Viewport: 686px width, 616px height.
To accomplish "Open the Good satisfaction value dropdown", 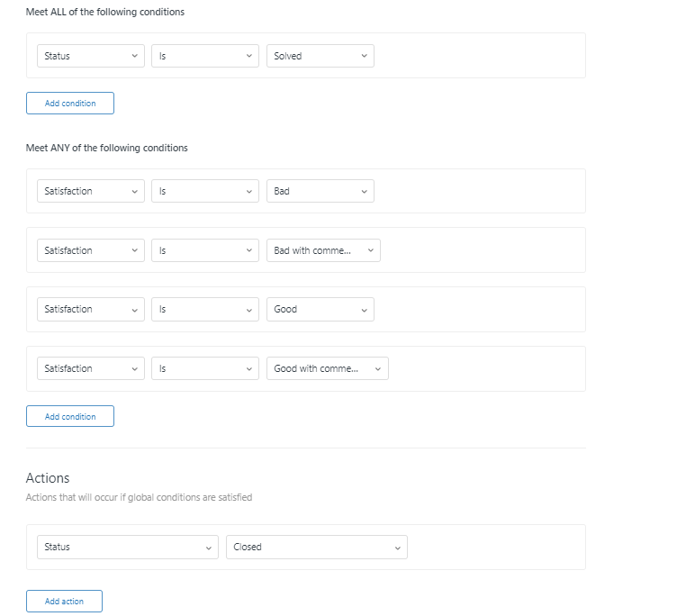I will (x=320, y=309).
